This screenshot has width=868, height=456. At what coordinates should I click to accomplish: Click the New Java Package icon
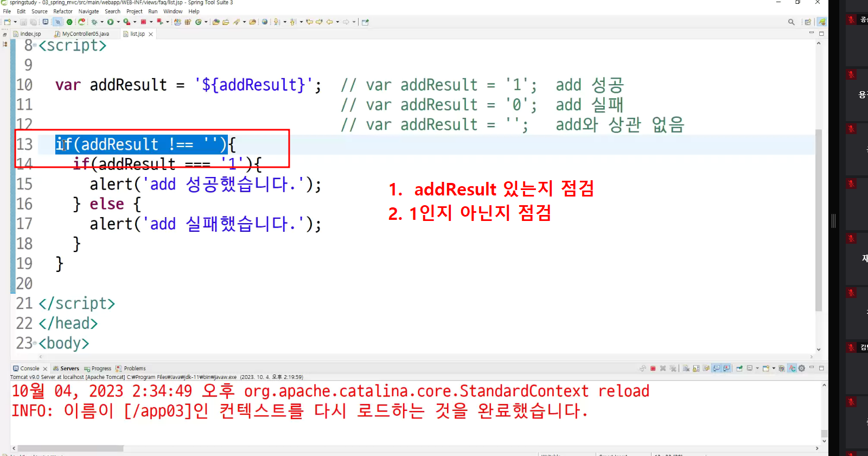[188, 22]
